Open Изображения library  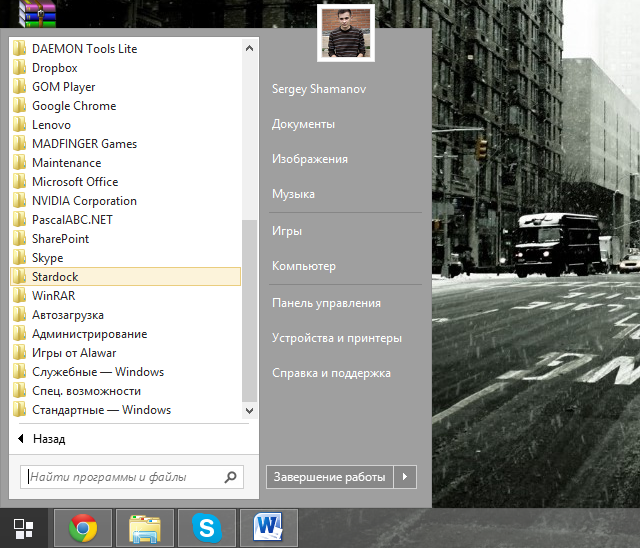coord(310,159)
